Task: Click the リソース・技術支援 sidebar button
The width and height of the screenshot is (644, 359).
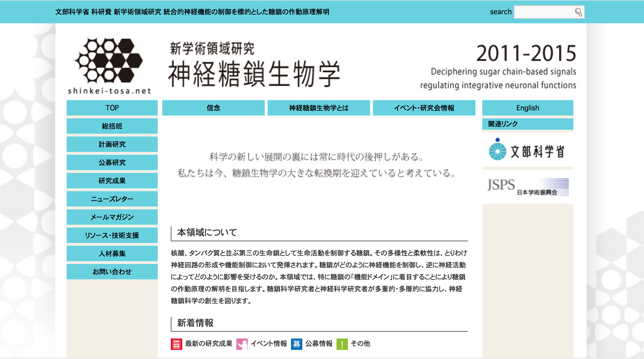Action: pyautogui.click(x=112, y=235)
